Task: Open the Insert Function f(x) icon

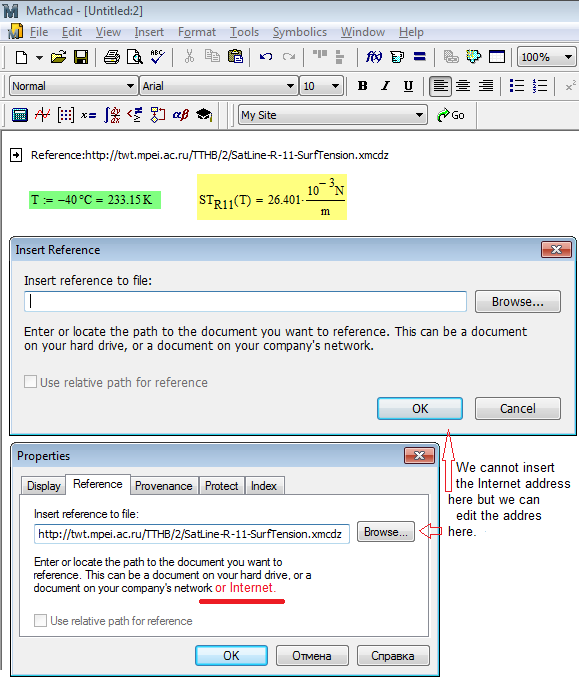Action: [374, 56]
